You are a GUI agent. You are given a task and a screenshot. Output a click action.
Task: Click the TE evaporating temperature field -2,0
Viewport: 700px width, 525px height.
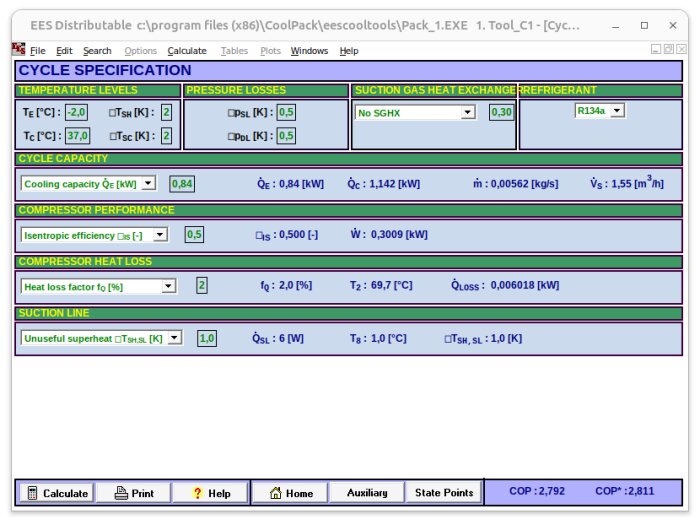[x=76, y=112]
